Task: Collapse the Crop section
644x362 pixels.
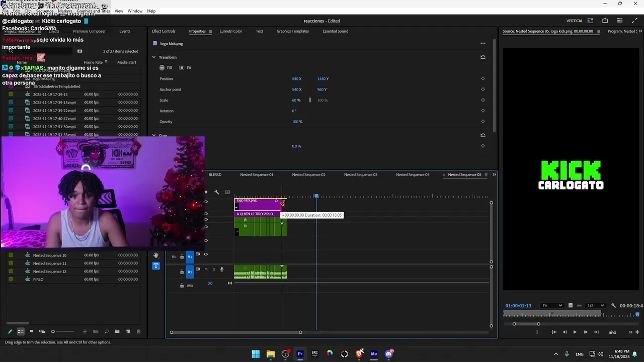Action: coord(154,135)
